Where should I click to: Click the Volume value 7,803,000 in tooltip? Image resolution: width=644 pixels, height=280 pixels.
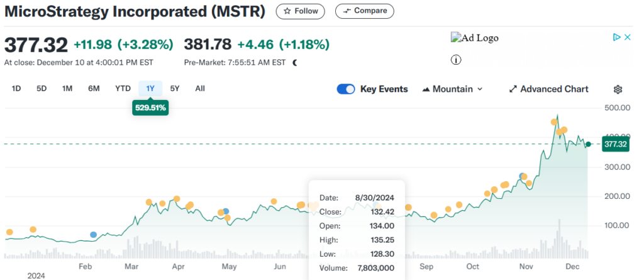click(x=375, y=268)
